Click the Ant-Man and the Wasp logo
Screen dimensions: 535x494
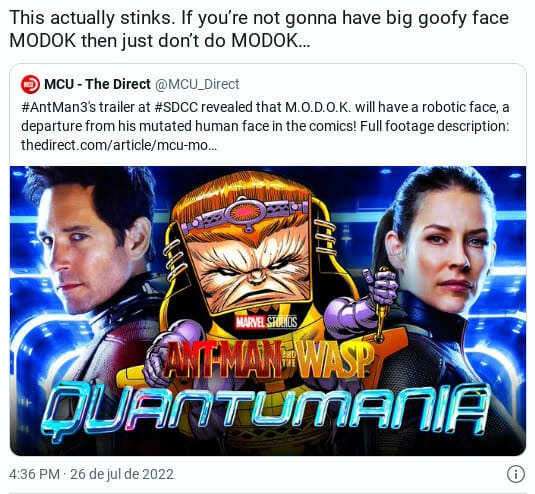click(x=270, y=360)
